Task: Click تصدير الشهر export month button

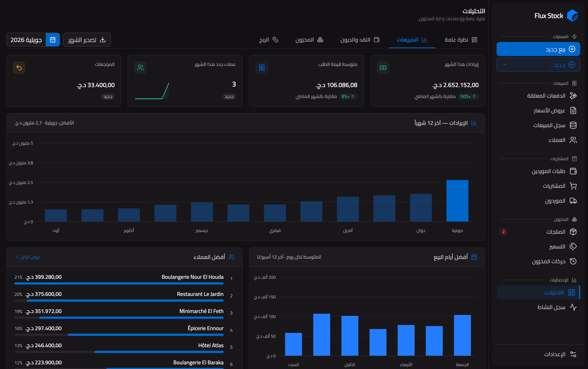Action: pyautogui.click(x=87, y=40)
